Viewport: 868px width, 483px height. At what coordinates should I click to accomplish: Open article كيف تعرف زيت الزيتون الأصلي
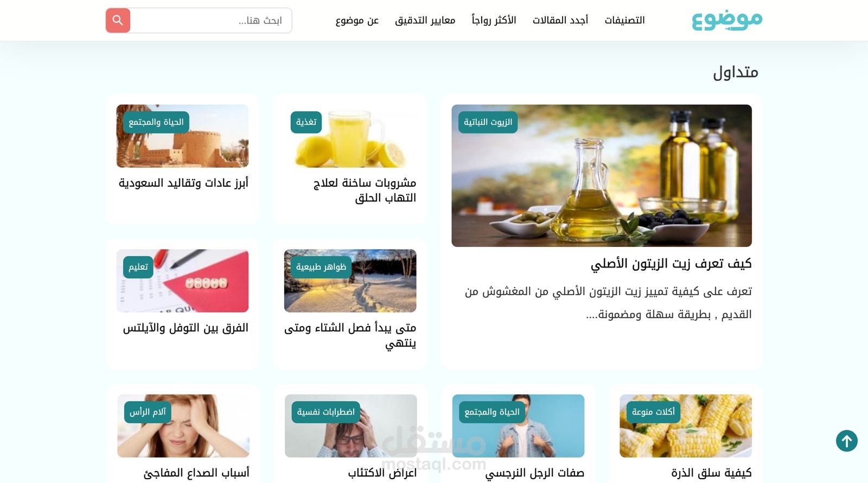671,264
